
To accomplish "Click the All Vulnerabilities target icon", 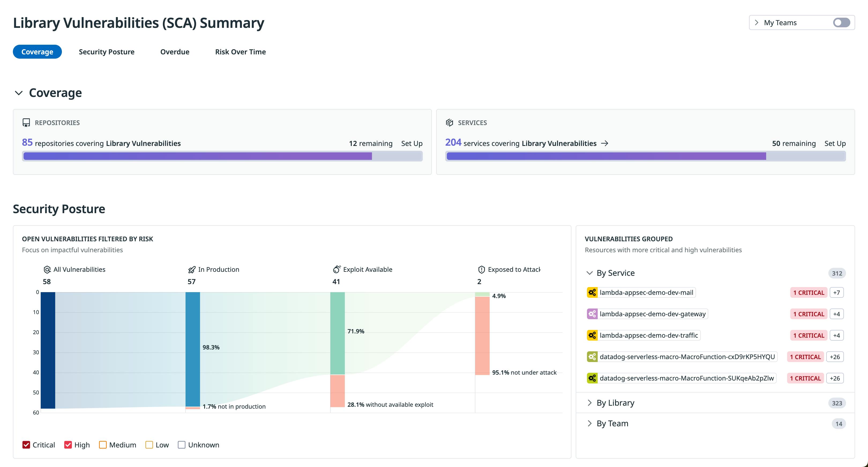I will (x=47, y=269).
